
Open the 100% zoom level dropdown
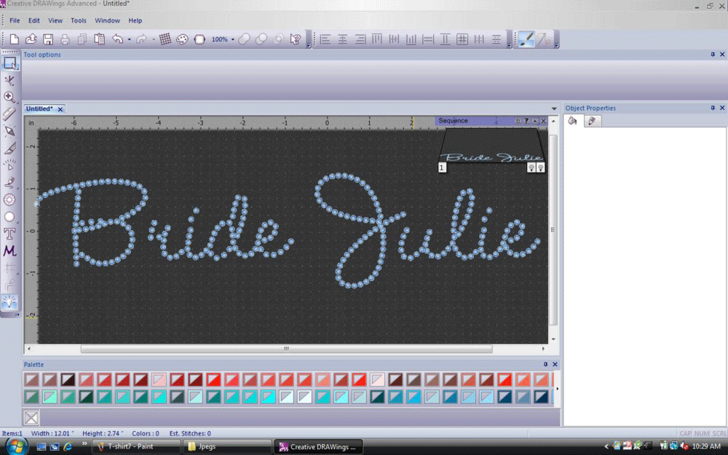[x=232, y=39]
